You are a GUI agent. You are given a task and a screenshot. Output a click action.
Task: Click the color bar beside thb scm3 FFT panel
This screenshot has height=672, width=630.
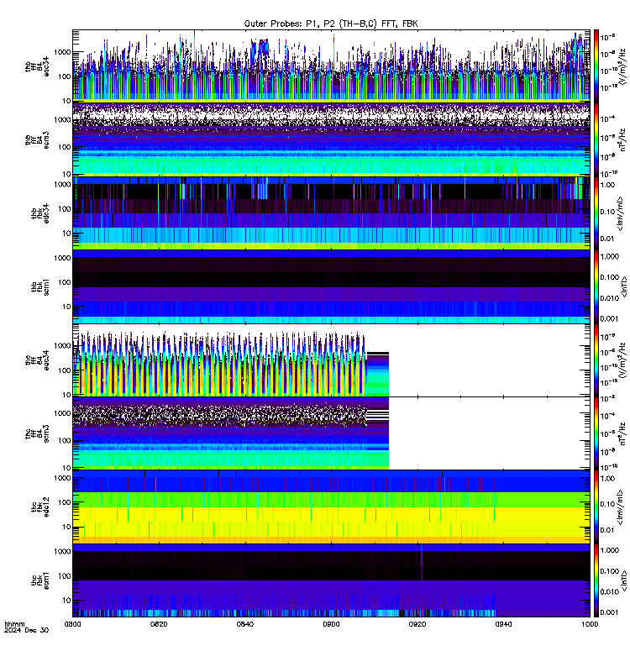tap(596, 139)
